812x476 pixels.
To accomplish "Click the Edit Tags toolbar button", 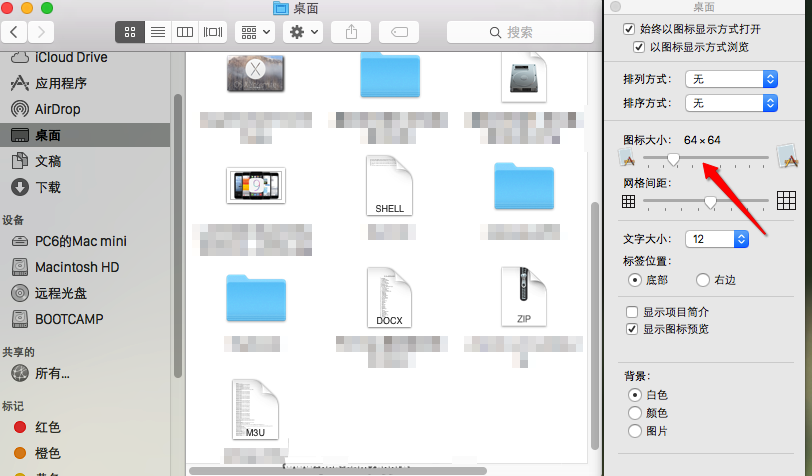I will coord(399,32).
